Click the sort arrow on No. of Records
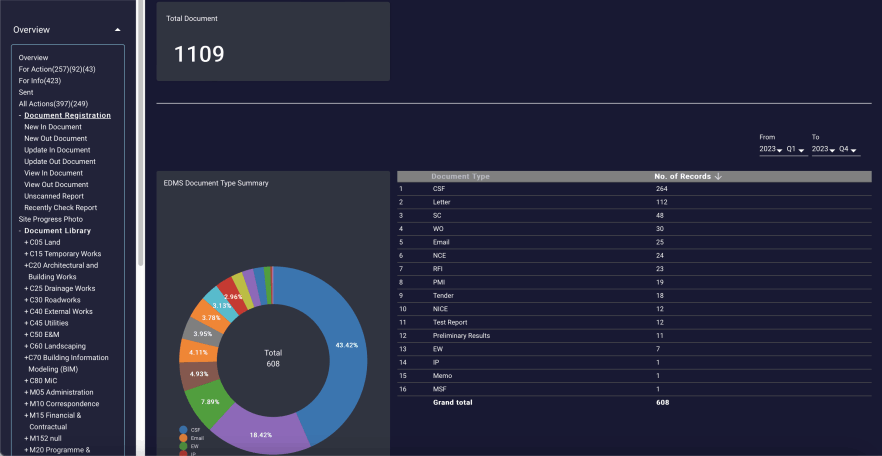Image resolution: width=882 pixels, height=456 pixels. point(719,177)
